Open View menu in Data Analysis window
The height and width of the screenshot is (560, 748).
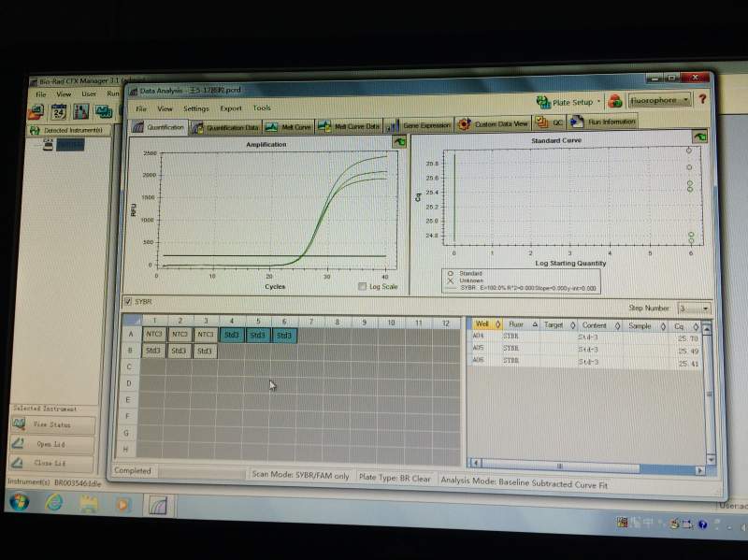pyautogui.click(x=165, y=108)
